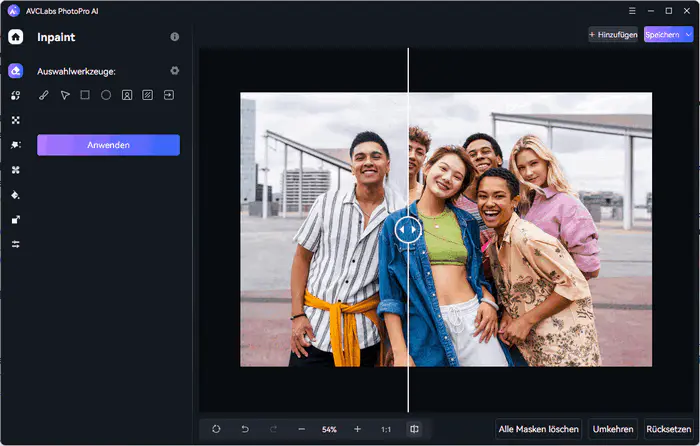The image size is (700, 446).
Task: Pick the arrow pointer selection tool
Action: (65, 95)
